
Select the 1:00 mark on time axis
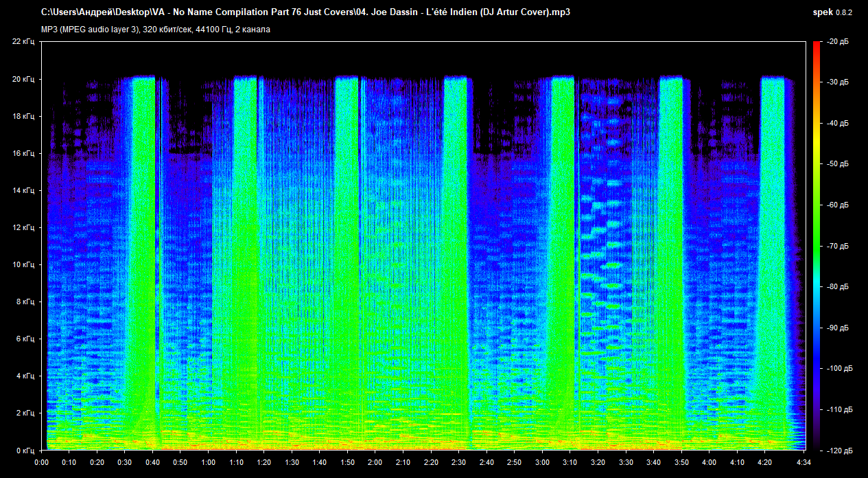click(208, 462)
